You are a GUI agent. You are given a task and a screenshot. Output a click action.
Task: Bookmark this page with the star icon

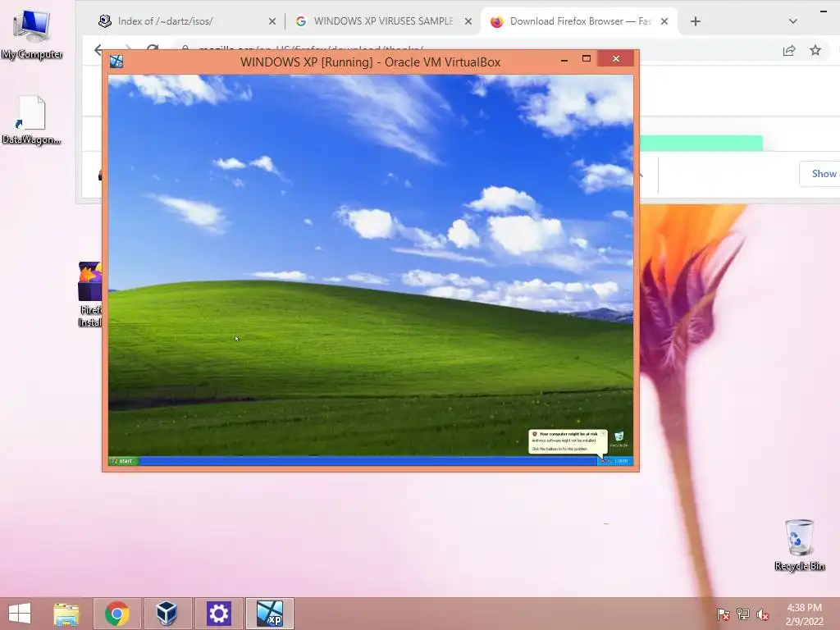pos(815,50)
